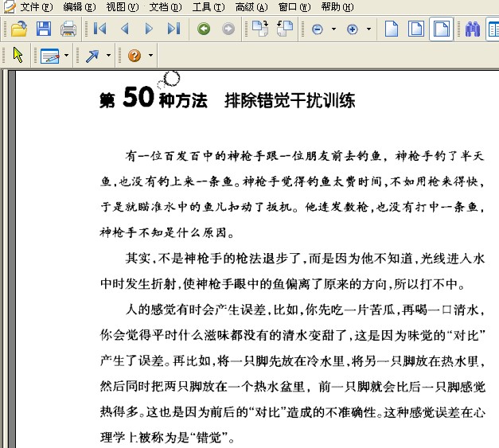
Task: Select the actual size page view
Action: click(x=392, y=29)
